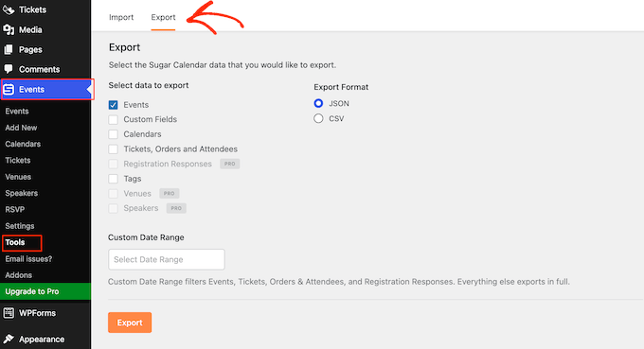Click the Select Date Range field

(x=167, y=259)
